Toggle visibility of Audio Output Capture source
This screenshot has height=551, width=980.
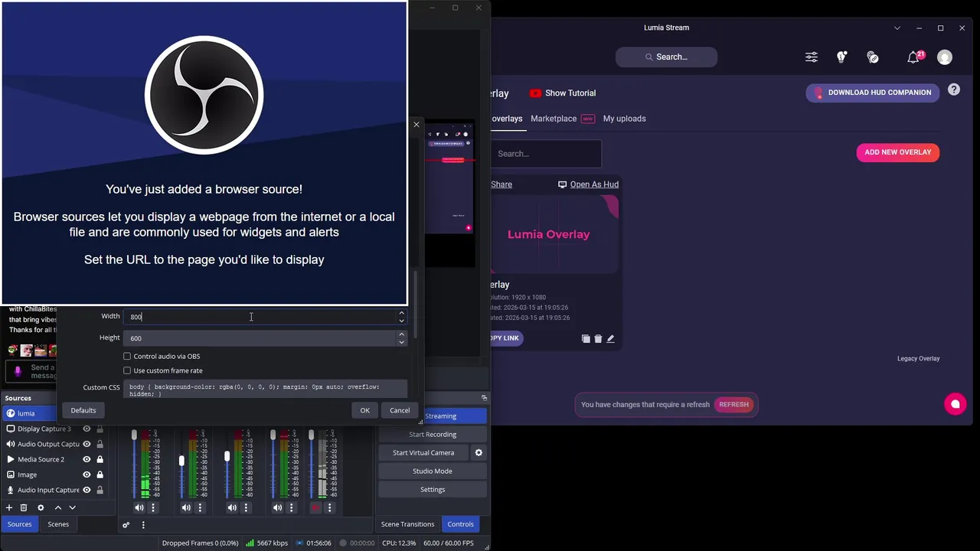point(87,445)
